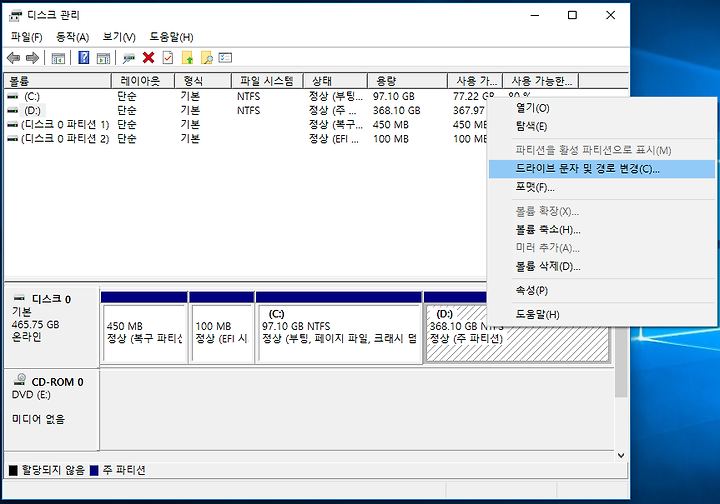The image size is (720, 504).
Task: Select the (D:) volume row
Action: tap(246, 111)
